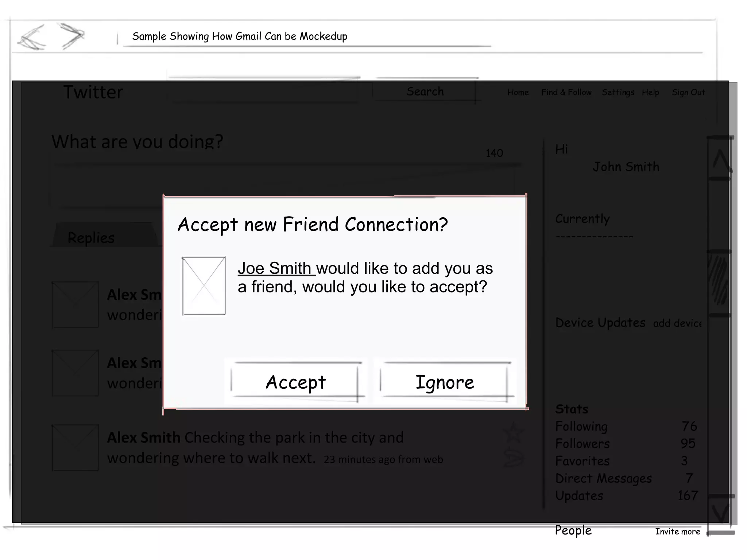Click 'Alex Smith' name in bottom tweet
The image size is (747, 560).
tap(143, 437)
